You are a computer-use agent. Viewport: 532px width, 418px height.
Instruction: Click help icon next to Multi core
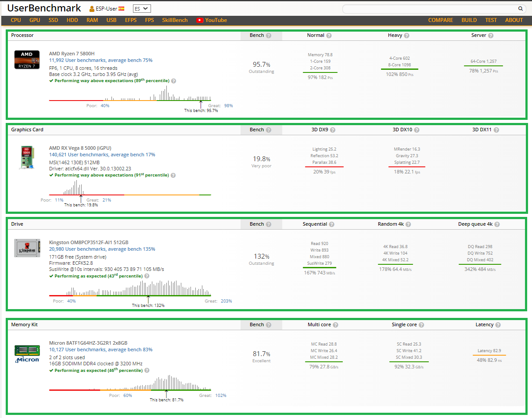click(335, 325)
